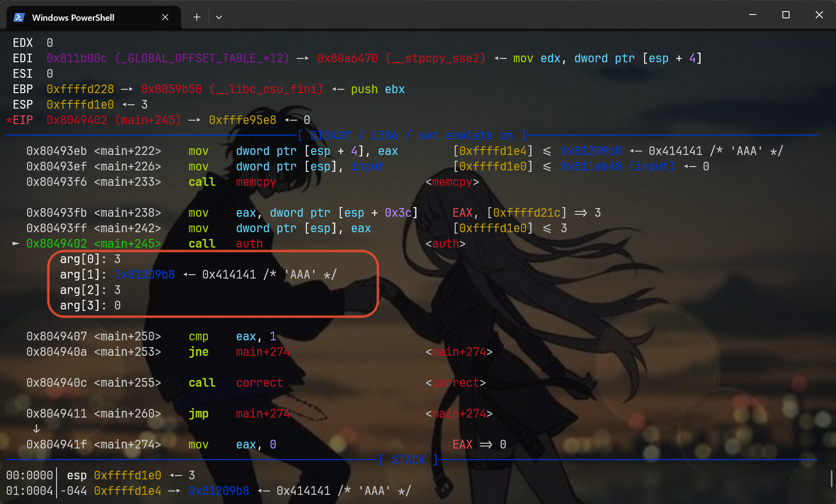Click the highlighted <main+245> current instruction label
Image resolution: width=836 pixels, height=504 pixels.
pos(128,244)
